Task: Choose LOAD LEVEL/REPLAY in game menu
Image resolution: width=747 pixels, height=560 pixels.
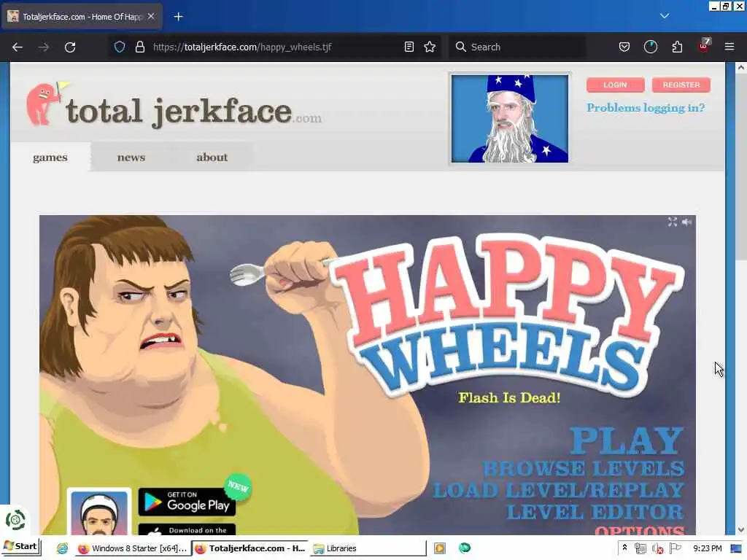Action: [558, 490]
